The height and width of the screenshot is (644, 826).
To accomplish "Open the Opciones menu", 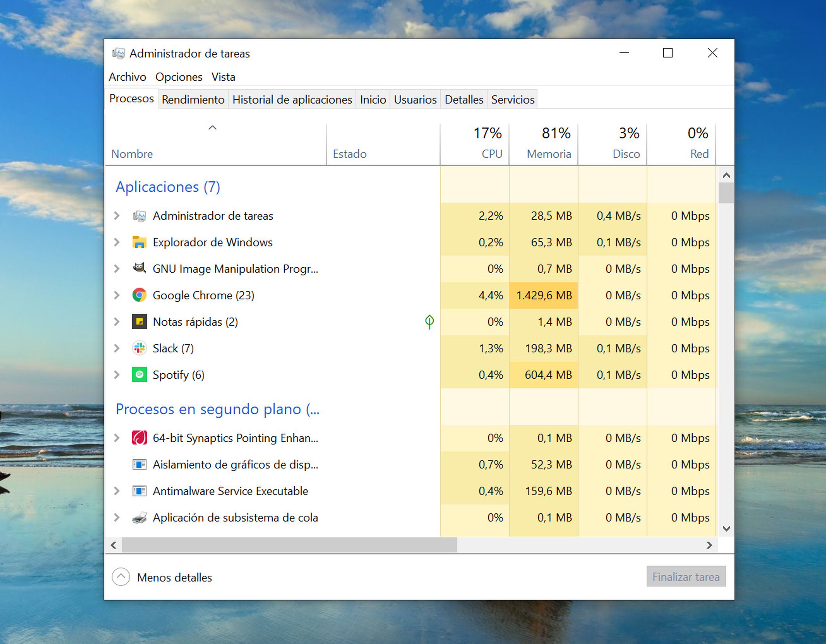I will (179, 77).
